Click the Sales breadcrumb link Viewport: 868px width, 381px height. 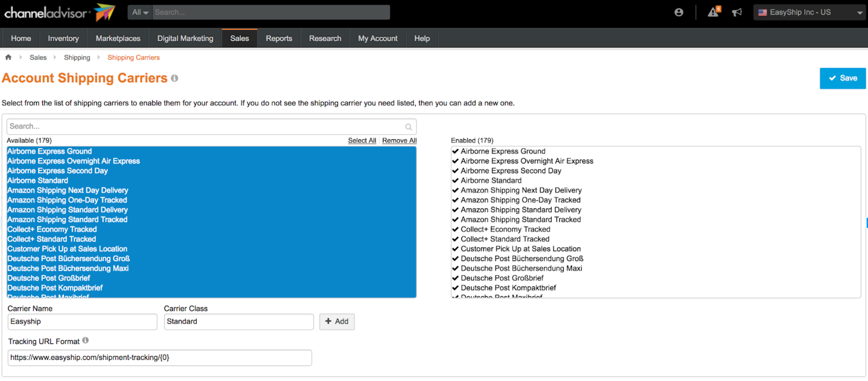click(x=38, y=58)
